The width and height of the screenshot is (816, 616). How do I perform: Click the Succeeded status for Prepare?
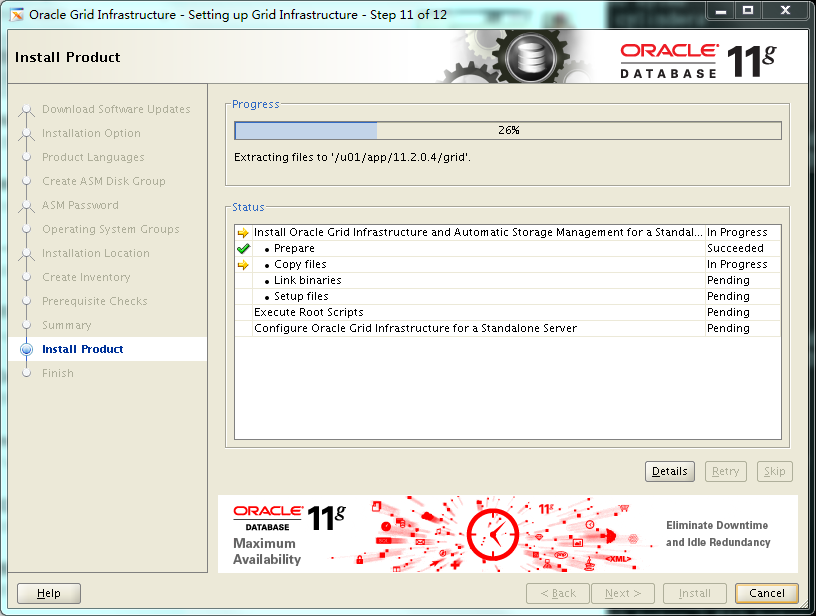click(x=735, y=249)
